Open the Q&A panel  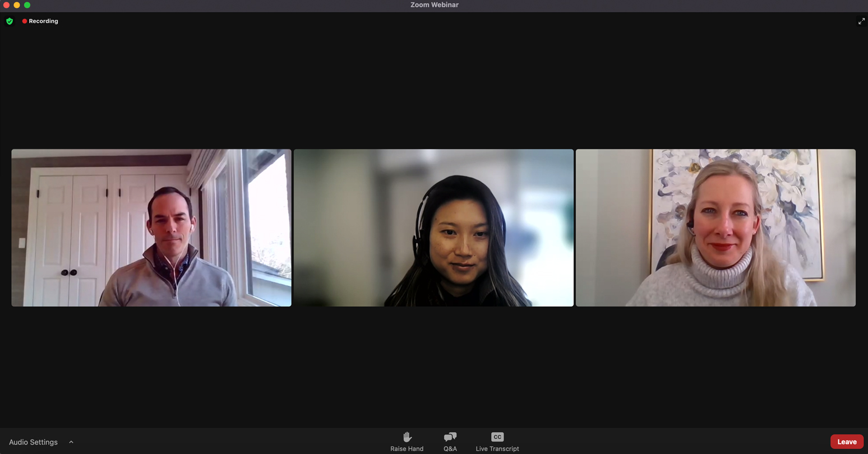450,442
